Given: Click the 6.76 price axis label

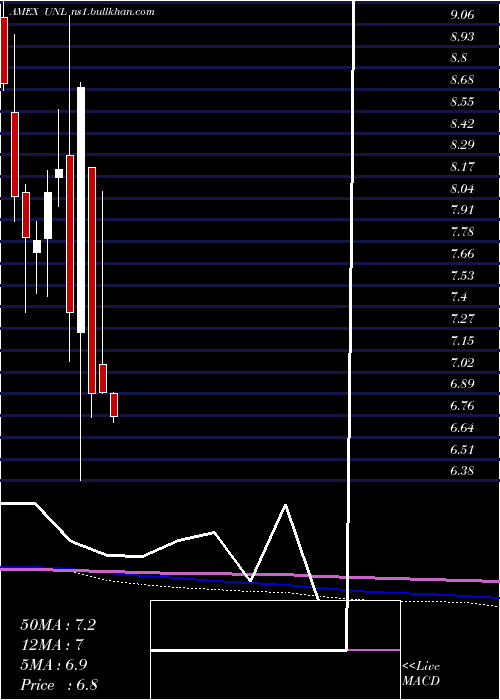Looking at the screenshot, I should [x=462, y=406].
